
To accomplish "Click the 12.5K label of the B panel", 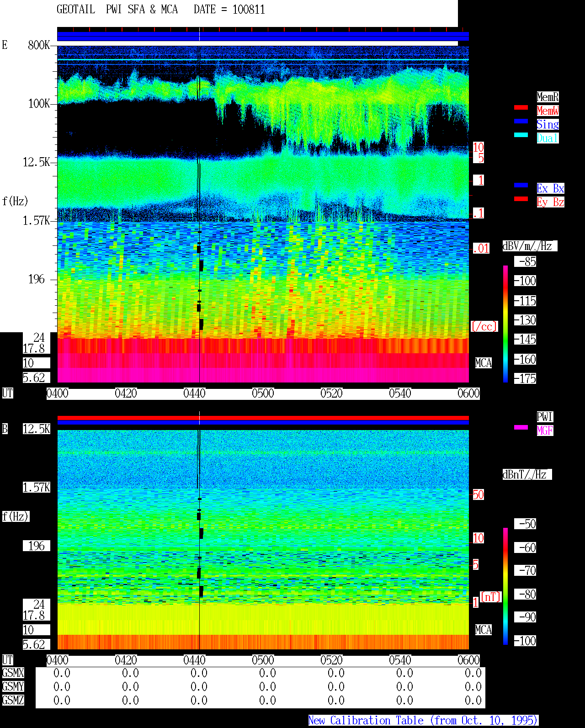I will [x=37, y=429].
